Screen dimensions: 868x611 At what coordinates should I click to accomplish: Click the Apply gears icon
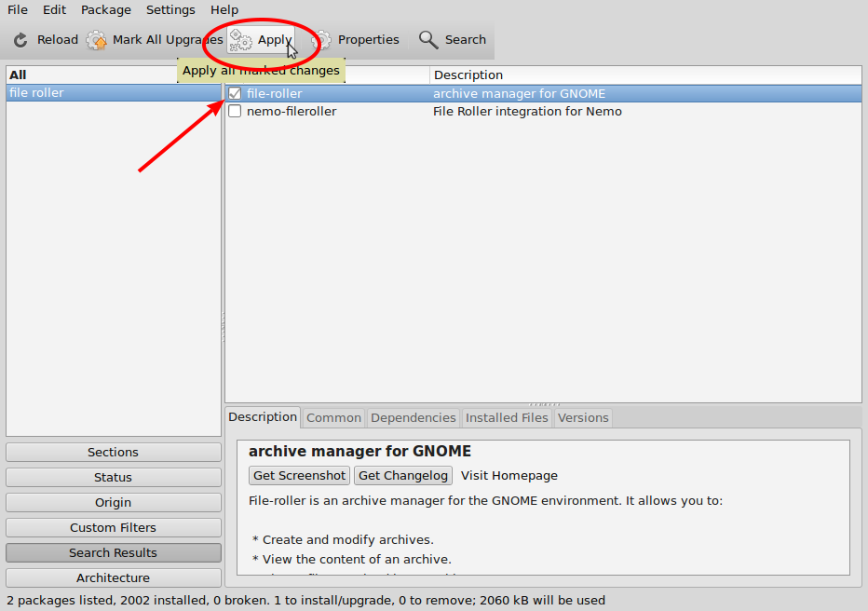[241, 40]
